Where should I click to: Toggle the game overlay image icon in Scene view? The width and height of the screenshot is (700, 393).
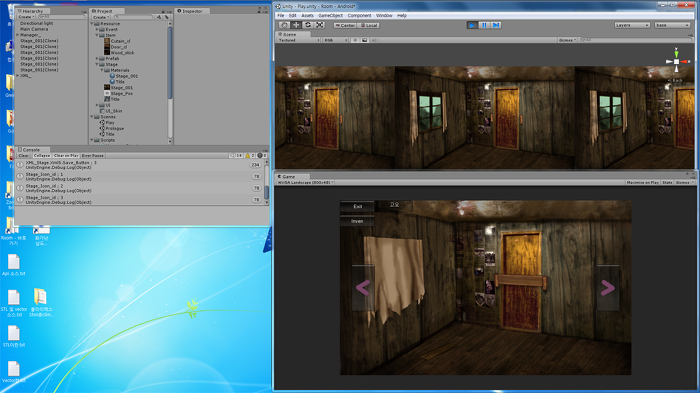point(364,40)
